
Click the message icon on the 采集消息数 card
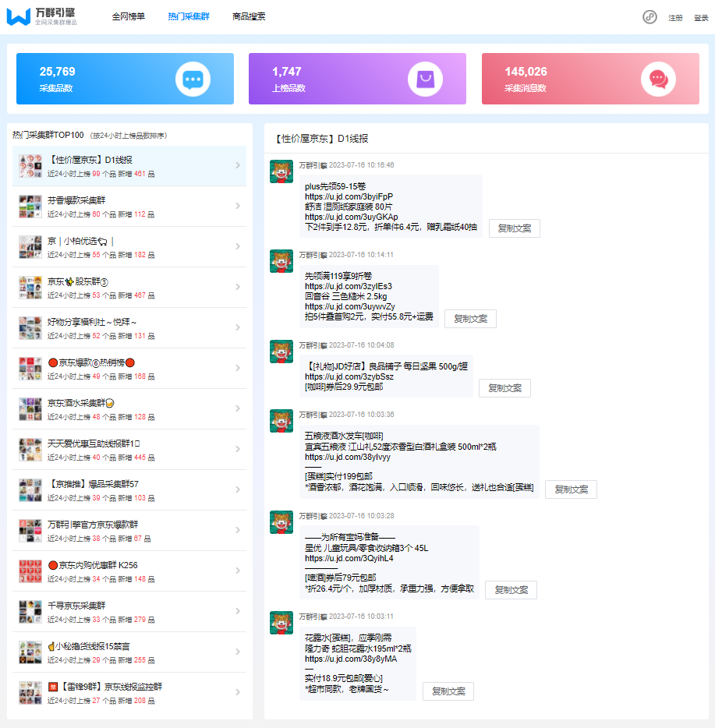point(660,78)
